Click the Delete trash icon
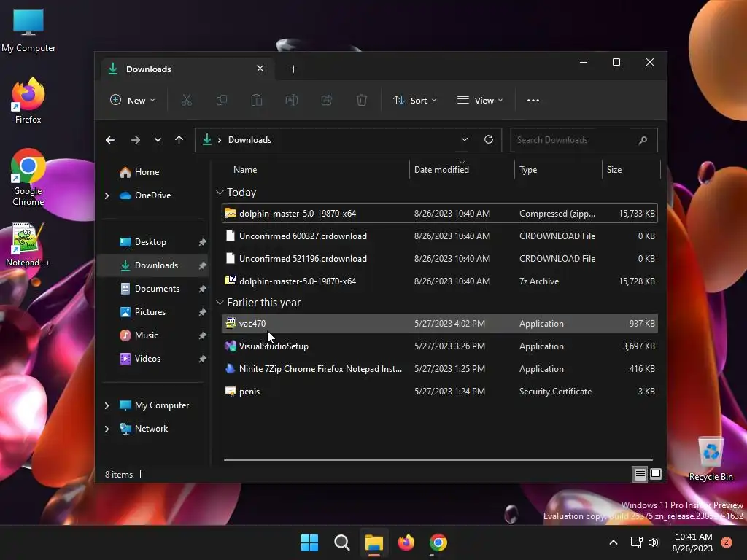Image resolution: width=747 pixels, height=560 pixels. pyautogui.click(x=362, y=100)
